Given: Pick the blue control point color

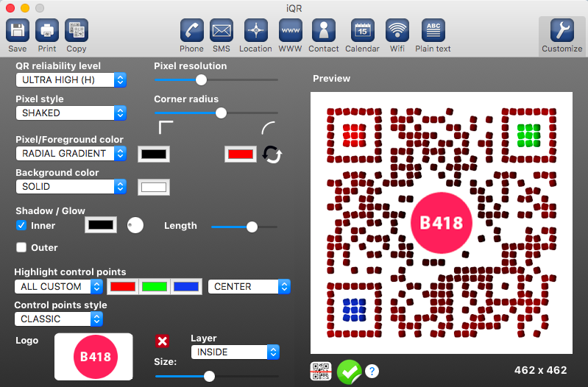Looking at the screenshot, I should [186, 286].
